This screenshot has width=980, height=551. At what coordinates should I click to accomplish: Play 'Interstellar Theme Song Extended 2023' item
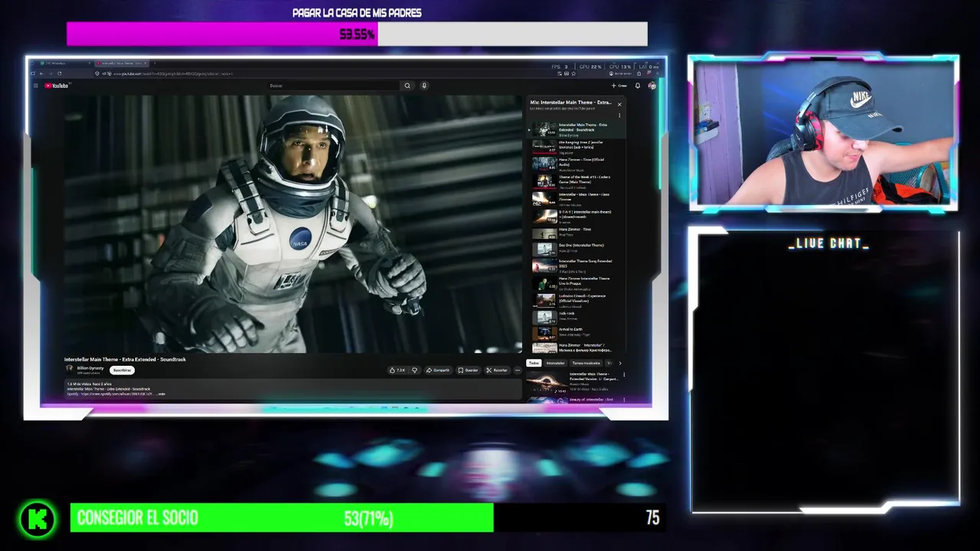pos(577,266)
